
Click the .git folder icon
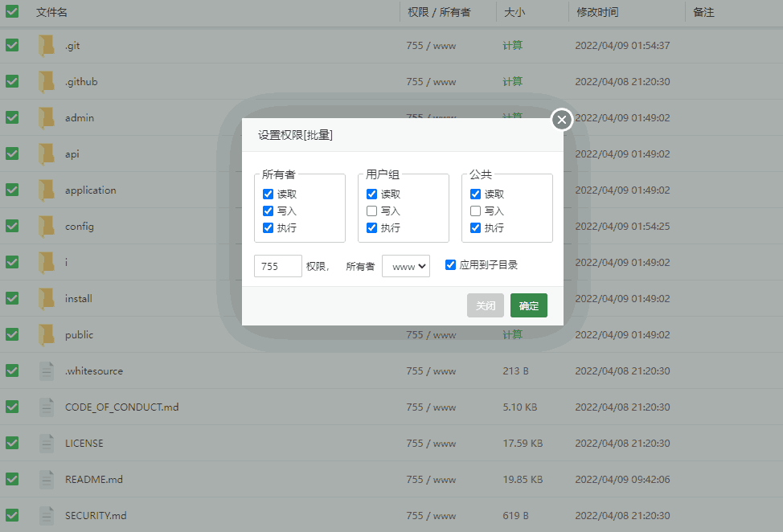click(47, 46)
